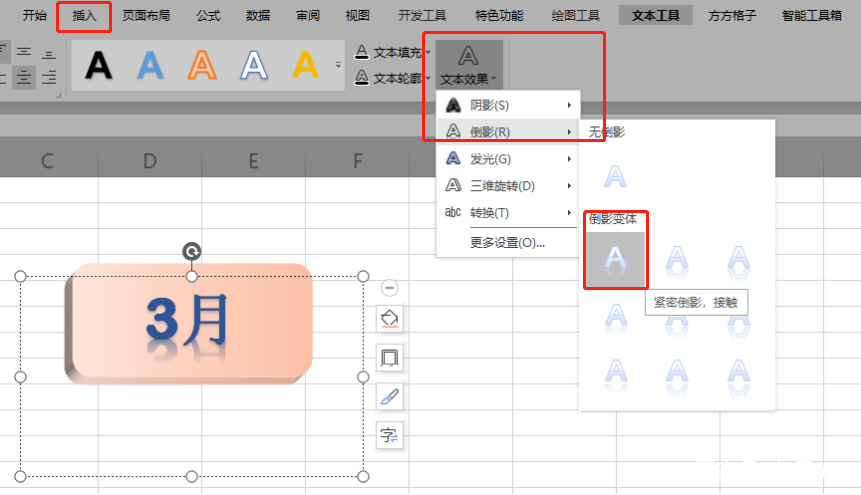Open the 方方格子 tab

pos(732,15)
